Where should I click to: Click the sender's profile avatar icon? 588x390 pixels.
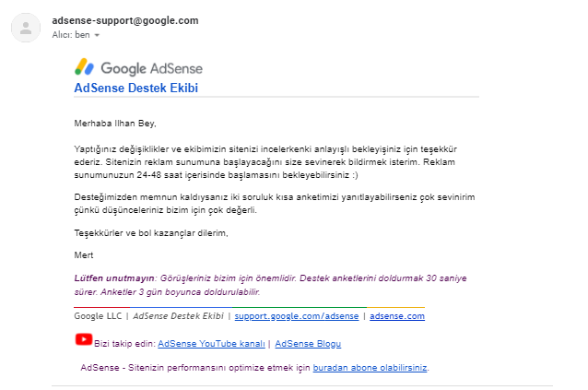26,28
